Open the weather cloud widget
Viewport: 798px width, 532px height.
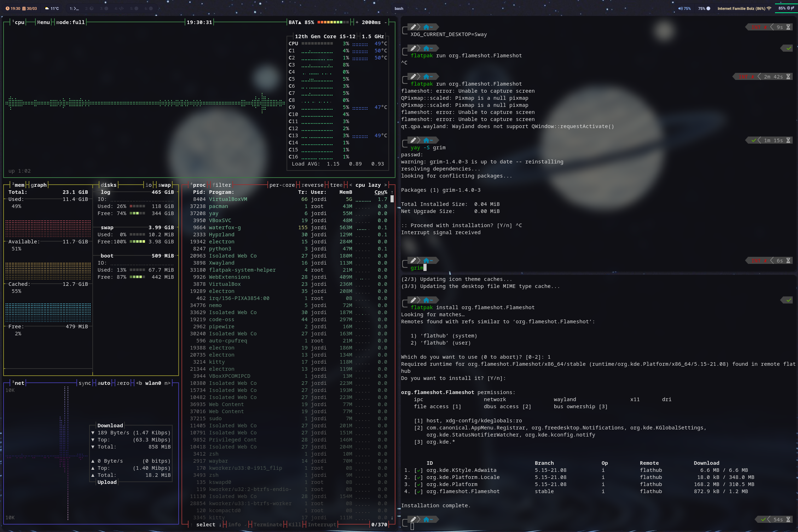pyautogui.click(x=47, y=8)
